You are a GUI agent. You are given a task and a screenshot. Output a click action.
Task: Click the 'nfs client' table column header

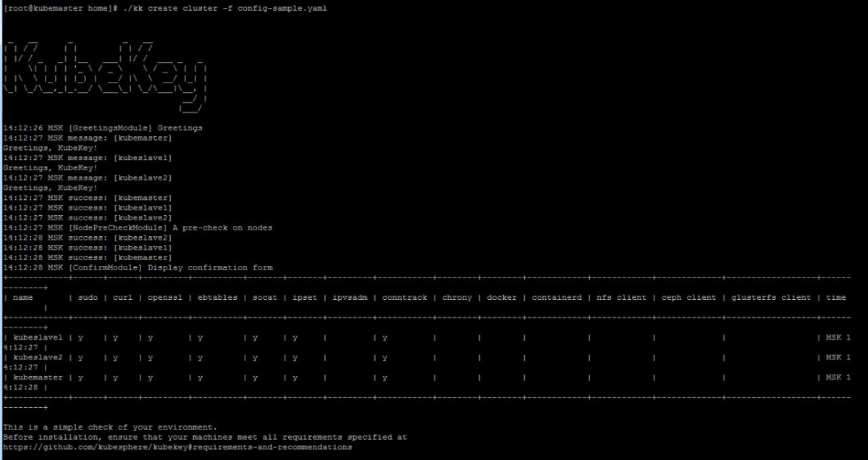(622, 298)
